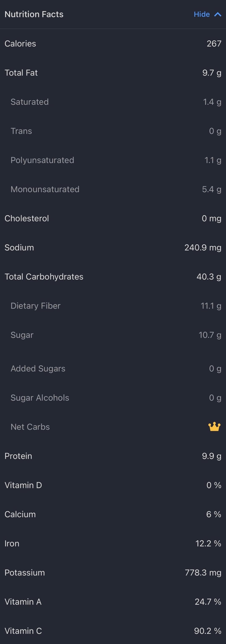Tap the Vitamin C percentage value

click(208, 631)
